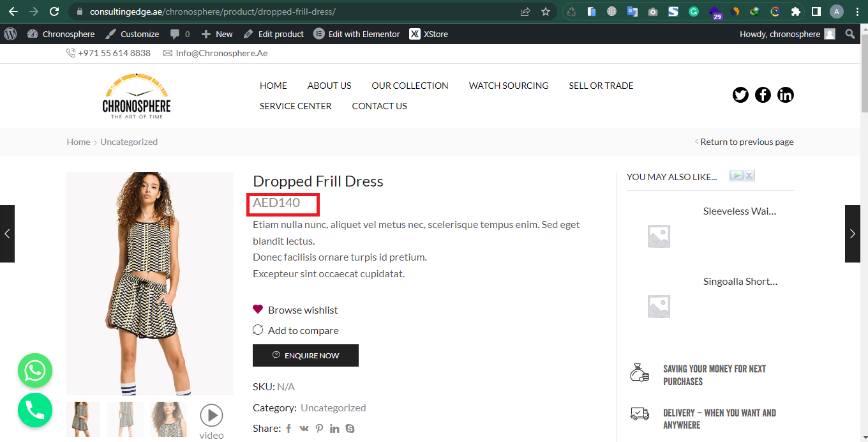
Task: Go to the next product arrow
Action: coord(853,234)
